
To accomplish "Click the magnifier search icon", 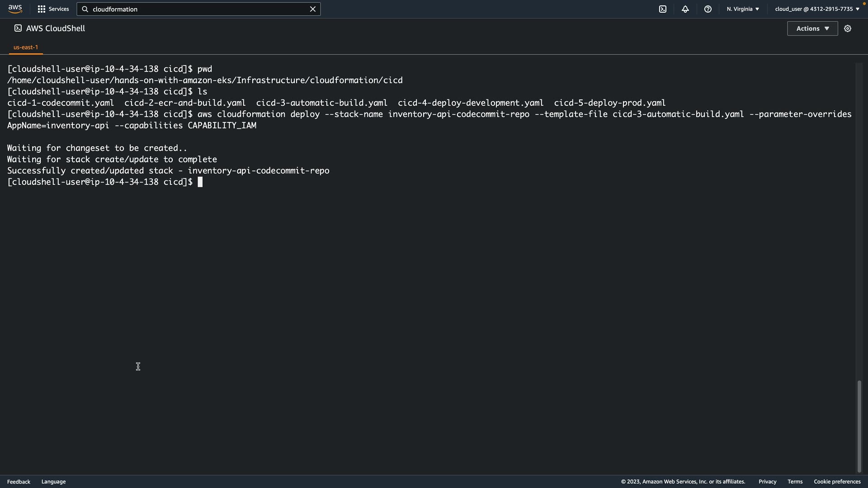I will (x=85, y=9).
